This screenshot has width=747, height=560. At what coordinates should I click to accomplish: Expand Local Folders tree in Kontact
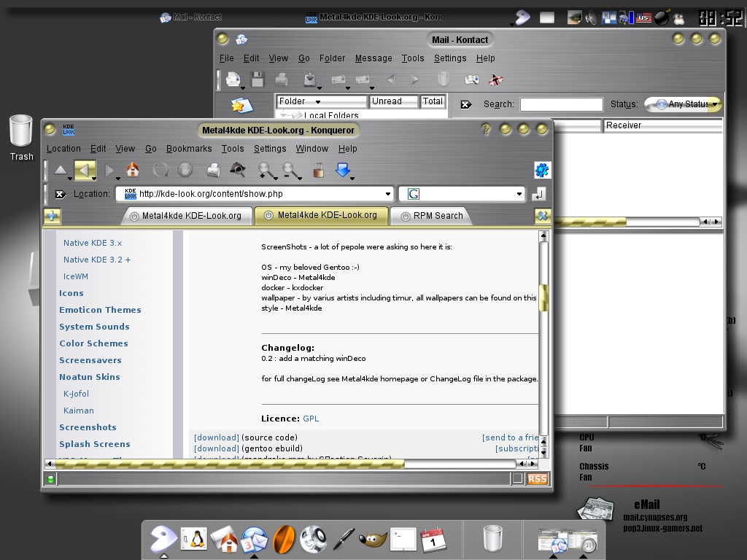pyautogui.click(x=284, y=115)
